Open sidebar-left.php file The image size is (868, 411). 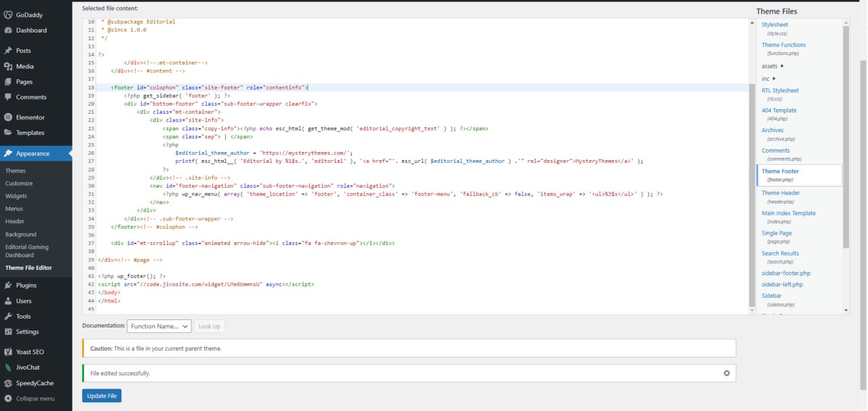[x=782, y=285]
